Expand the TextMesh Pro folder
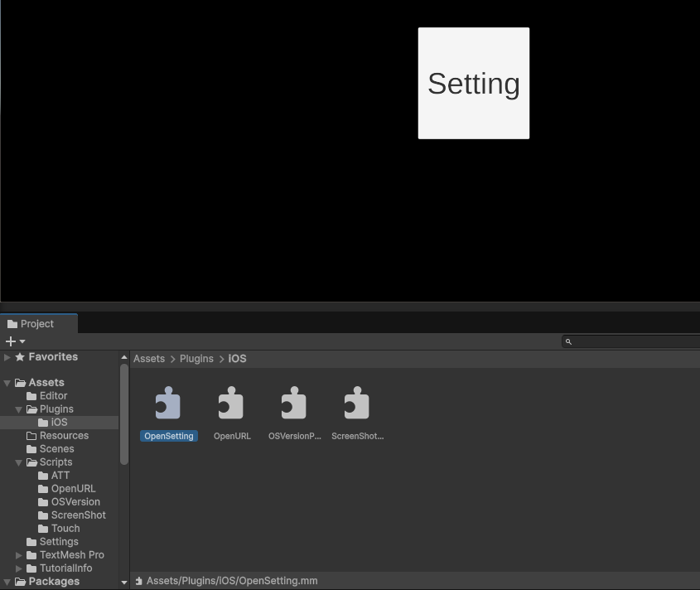This screenshot has width=700, height=590. [19, 555]
